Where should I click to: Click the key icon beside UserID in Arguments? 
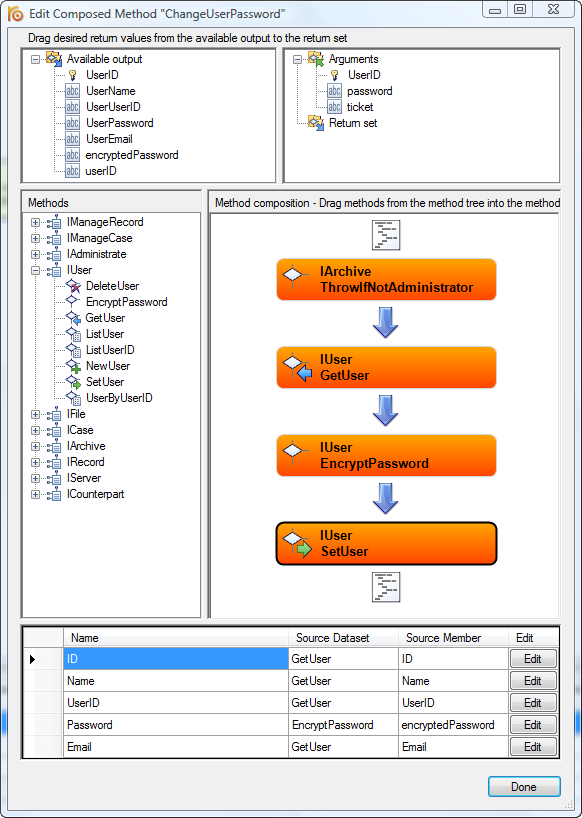[334, 75]
